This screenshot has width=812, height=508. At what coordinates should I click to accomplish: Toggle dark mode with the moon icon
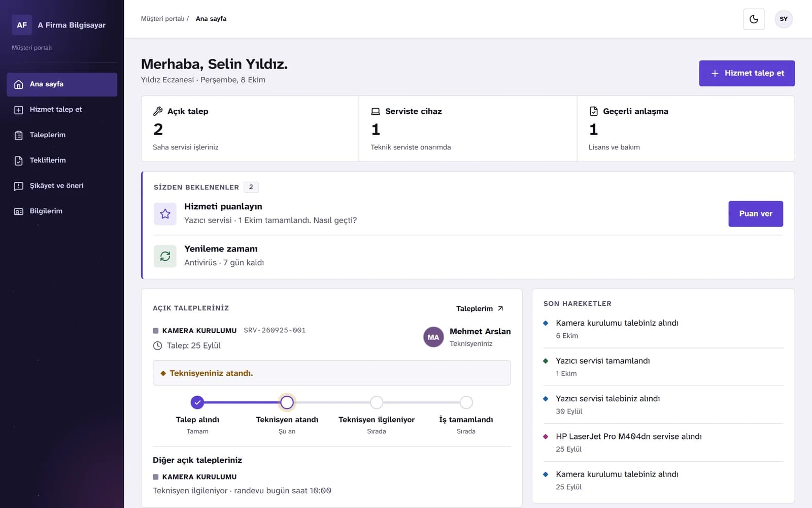754,19
